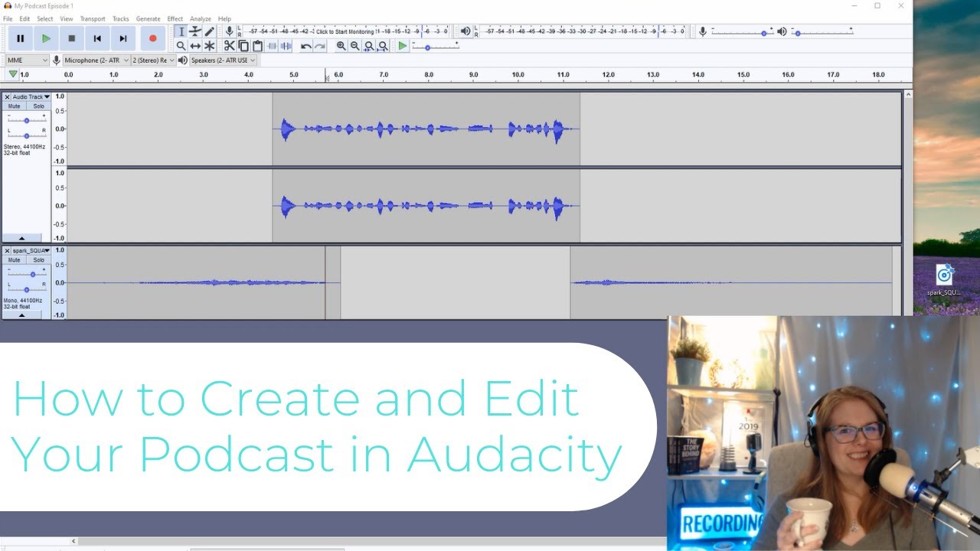The width and height of the screenshot is (980, 551).
Task: Adjust the Audio Track gain slider
Action: tap(27, 120)
